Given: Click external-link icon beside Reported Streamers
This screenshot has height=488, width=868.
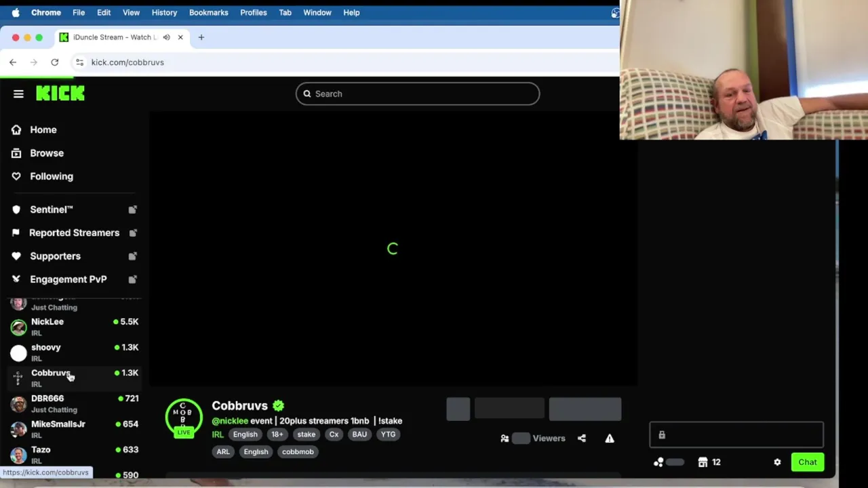Looking at the screenshot, I should [x=133, y=232].
